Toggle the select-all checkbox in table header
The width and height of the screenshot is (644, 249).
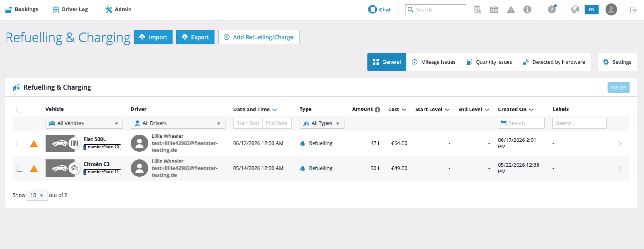[x=20, y=110]
